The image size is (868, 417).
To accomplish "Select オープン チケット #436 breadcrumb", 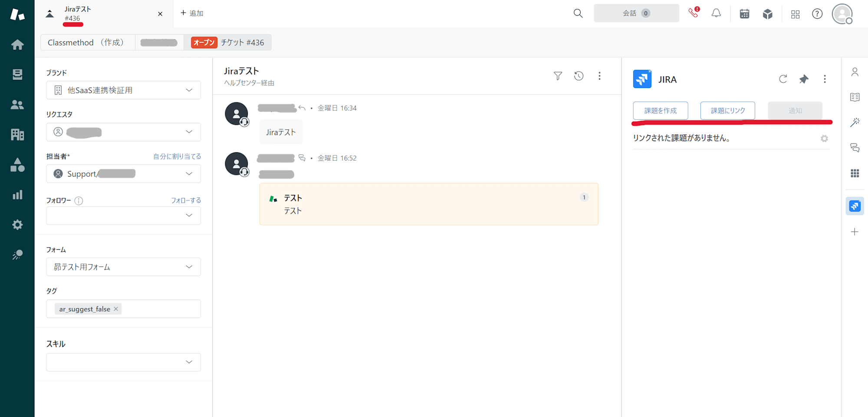I will (227, 43).
